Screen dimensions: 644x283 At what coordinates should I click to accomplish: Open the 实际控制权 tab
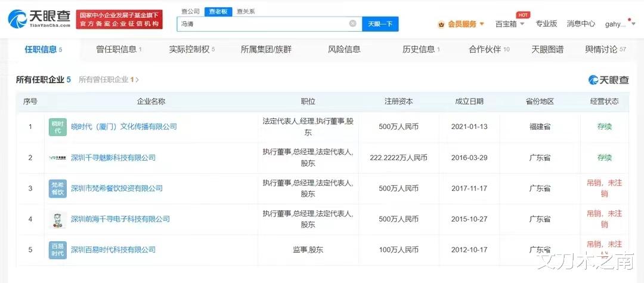click(x=192, y=50)
